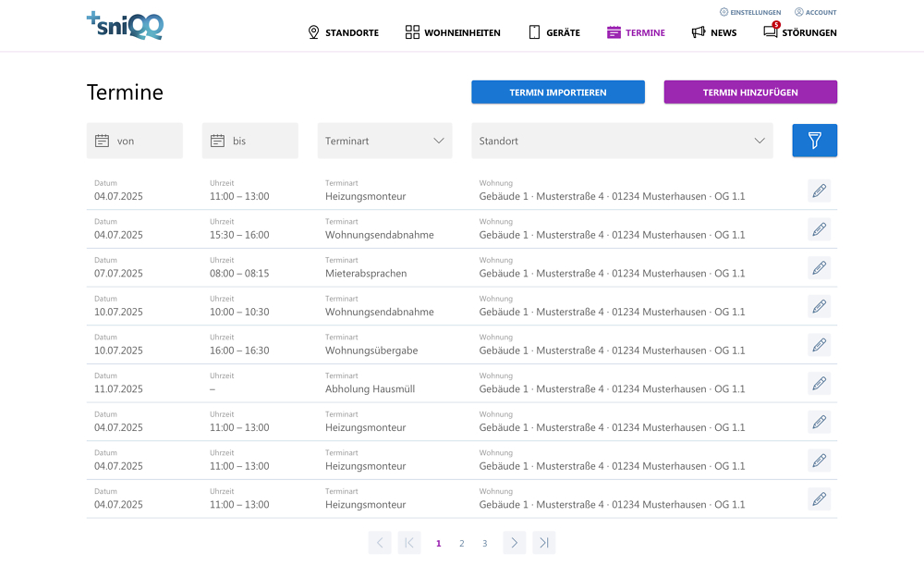
Task: Jump to last page in pagination
Action: 544,543
